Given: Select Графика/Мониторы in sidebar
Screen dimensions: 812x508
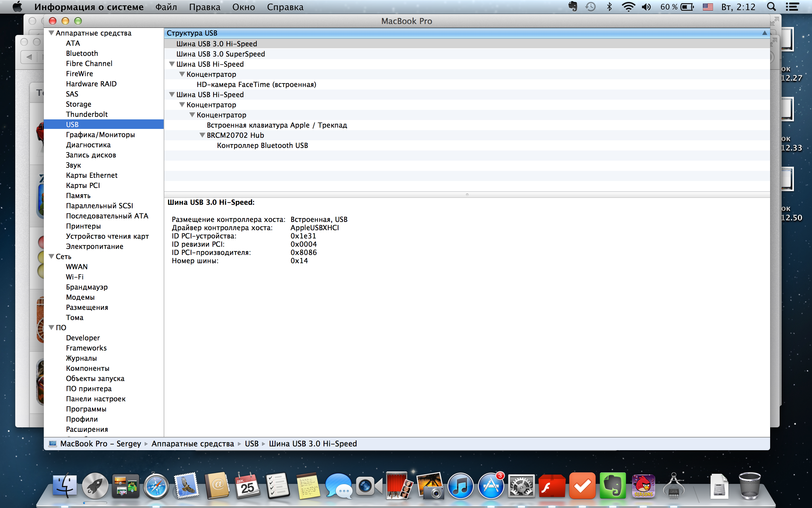Looking at the screenshot, I should (104, 135).
